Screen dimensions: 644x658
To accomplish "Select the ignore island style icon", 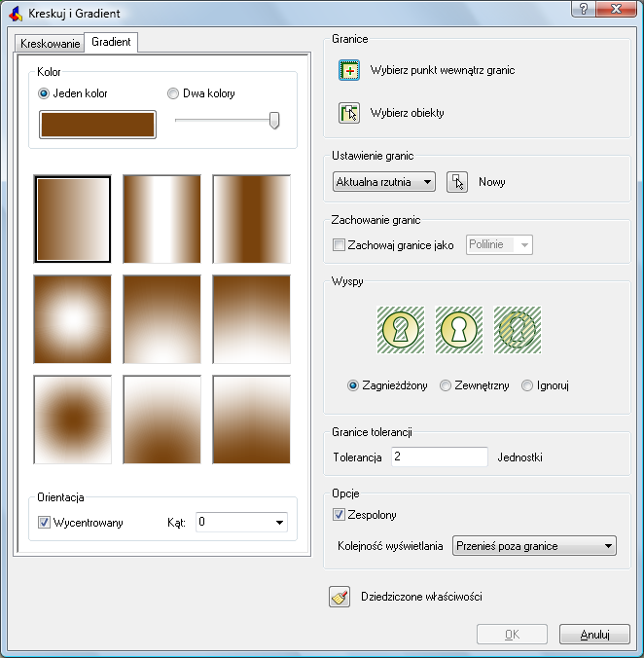I will pyautogui.click(x=518, y=330).
